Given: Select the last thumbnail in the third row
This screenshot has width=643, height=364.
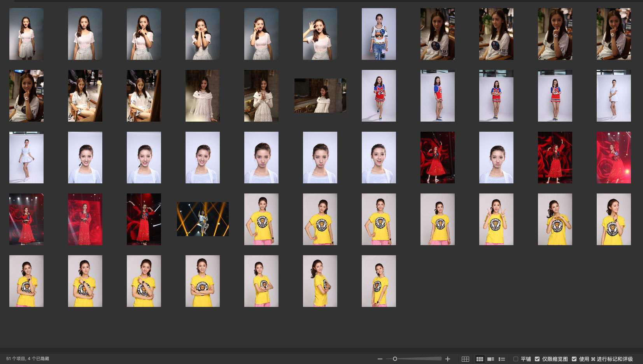Looking at the screenshot, I should click(x=614, y=157).
